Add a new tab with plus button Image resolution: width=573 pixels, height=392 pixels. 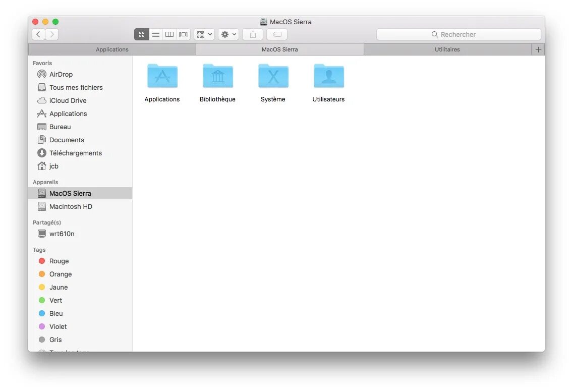click(x=538, y=49)
